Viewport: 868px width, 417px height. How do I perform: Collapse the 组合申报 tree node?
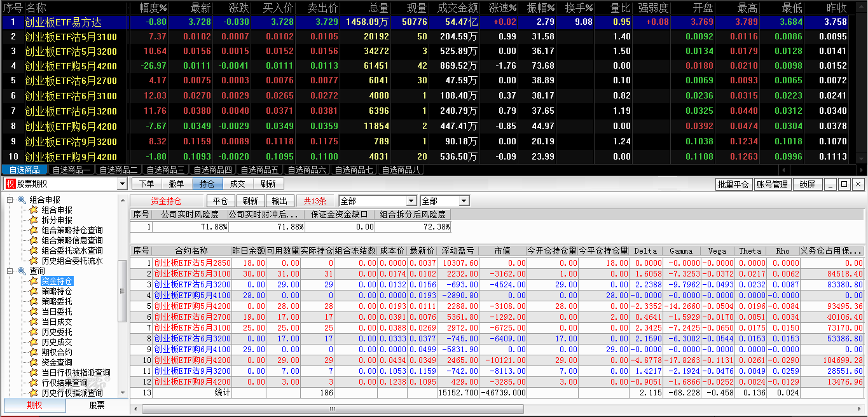pos(10,200)
